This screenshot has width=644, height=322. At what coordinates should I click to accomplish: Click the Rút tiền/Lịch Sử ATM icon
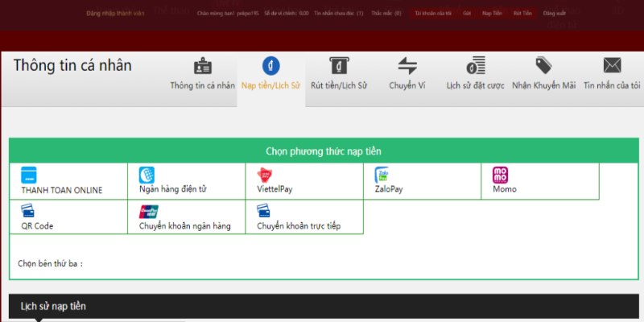click(339, 66)
